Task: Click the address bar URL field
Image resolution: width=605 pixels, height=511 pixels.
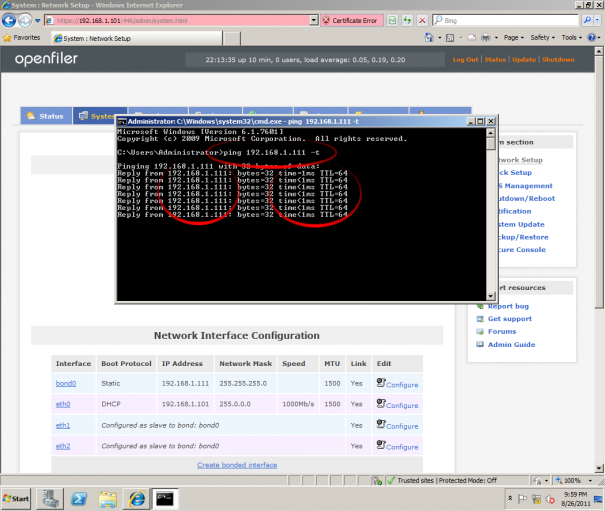Action: click(181, 20)
